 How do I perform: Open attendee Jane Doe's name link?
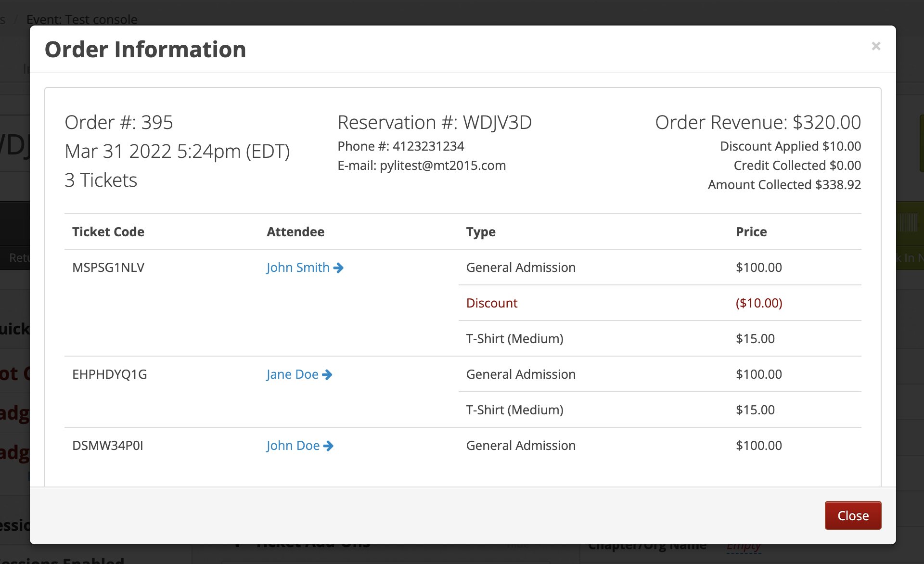click(292, 374)
